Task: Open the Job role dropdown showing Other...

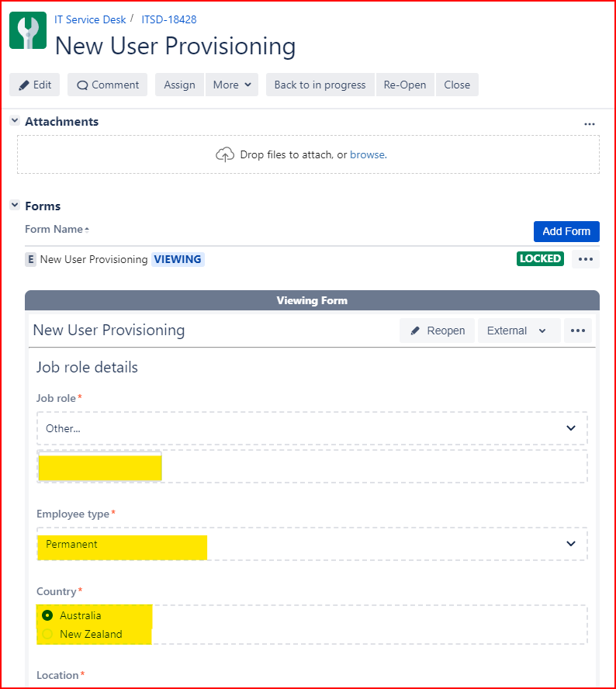Action: (312, 428)
